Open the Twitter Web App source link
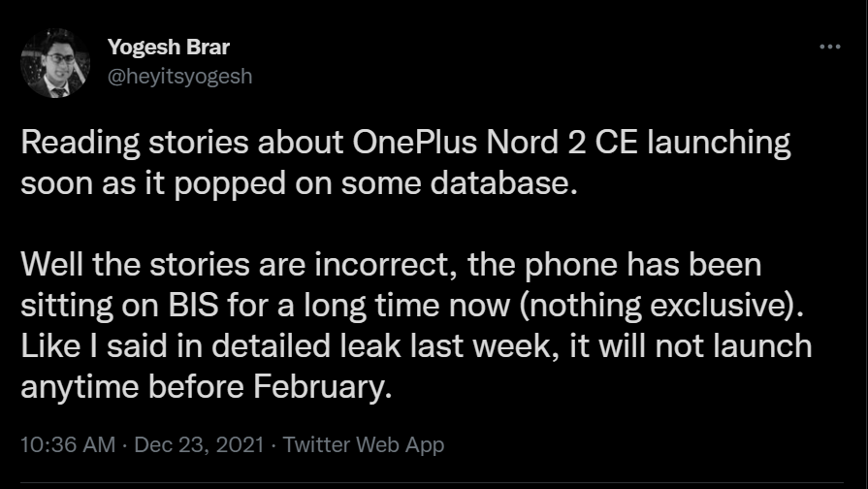This screenshot has height=489, width=868. pos(364,445)
